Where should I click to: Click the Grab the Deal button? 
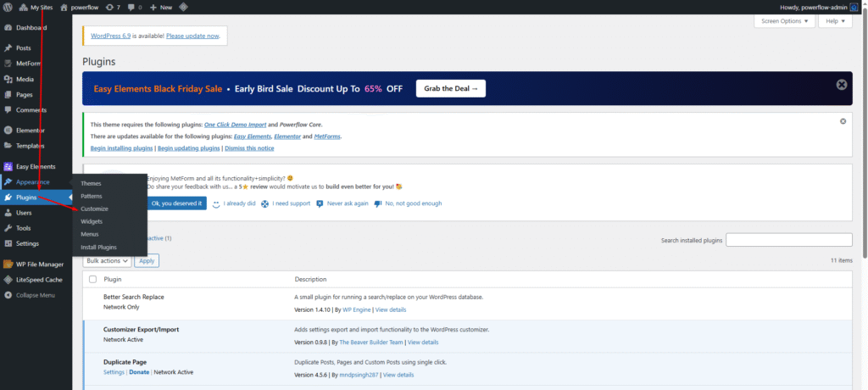(450, 88)
